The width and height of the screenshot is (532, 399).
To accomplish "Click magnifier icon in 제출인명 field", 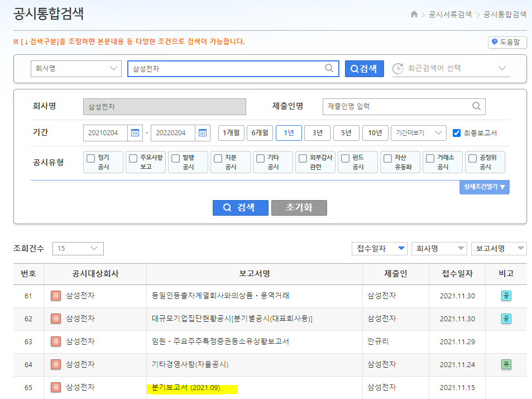I will (476, 106).
